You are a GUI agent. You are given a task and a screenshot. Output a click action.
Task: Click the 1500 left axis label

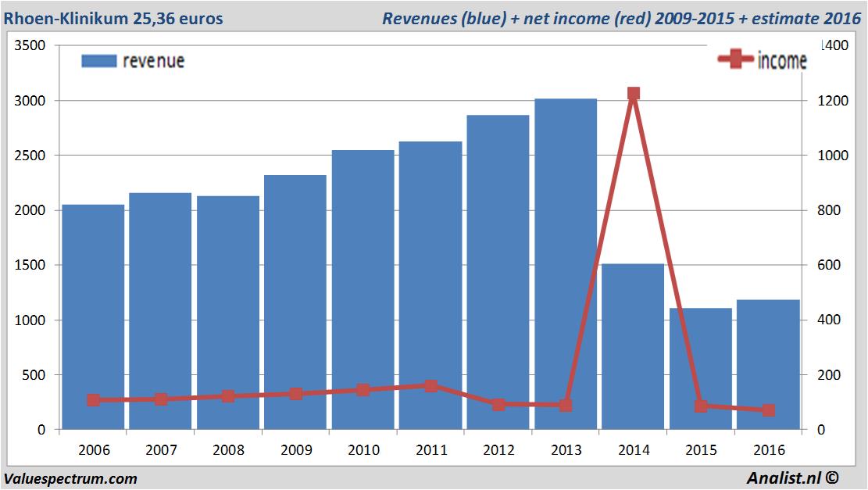click(30, 265)
